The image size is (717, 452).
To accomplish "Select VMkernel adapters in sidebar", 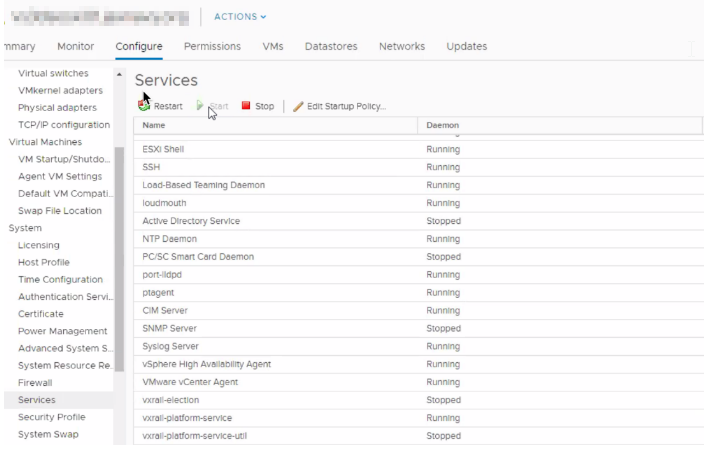I will click(x=60, y=91).
